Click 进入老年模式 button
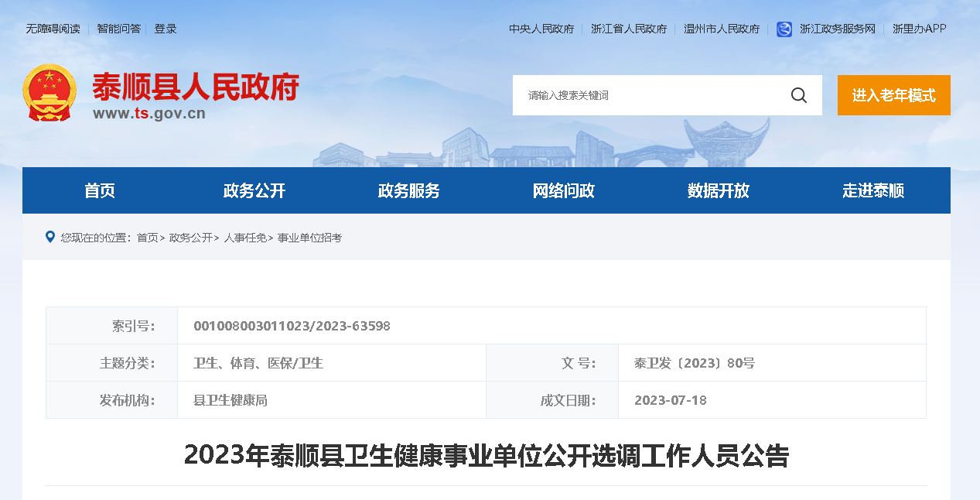980x500 pixels. point(894,95)
